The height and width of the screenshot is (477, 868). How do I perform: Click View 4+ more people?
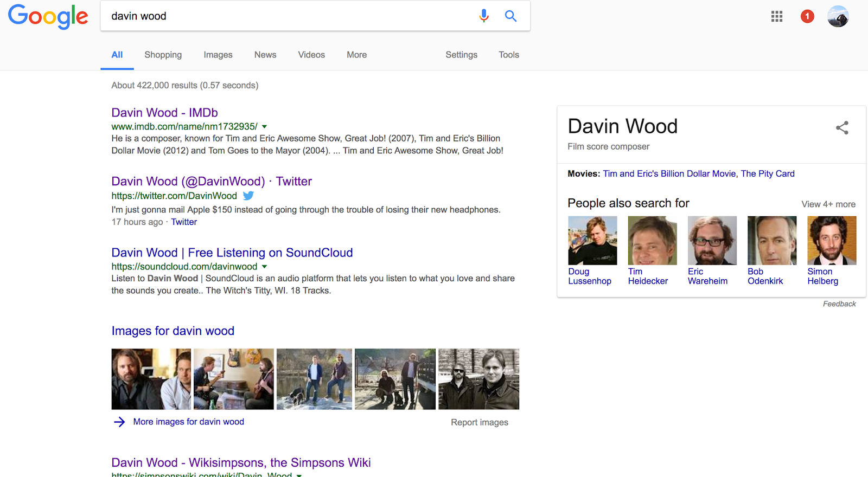coord(828,204)
